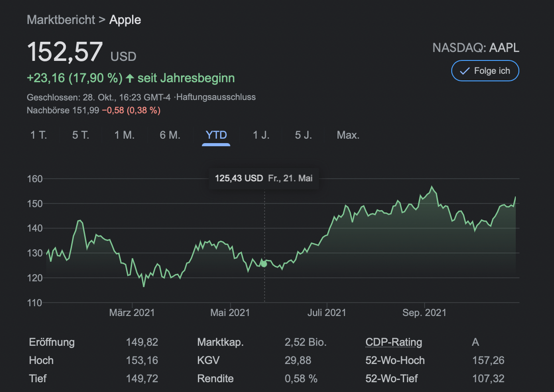This screenshot has width=554, height=392.
Task: Click the 52-Wo-Hoch value 157,26
Action: (x=488, y=360)
